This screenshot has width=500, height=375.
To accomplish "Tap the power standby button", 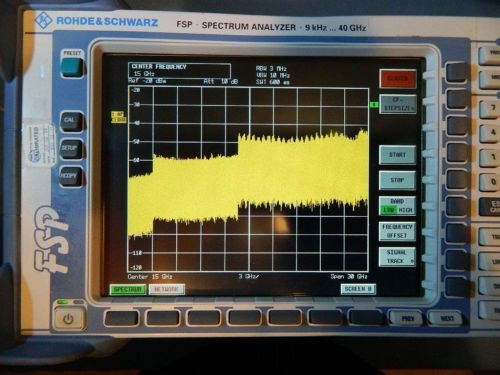I will tap(68, 319).
